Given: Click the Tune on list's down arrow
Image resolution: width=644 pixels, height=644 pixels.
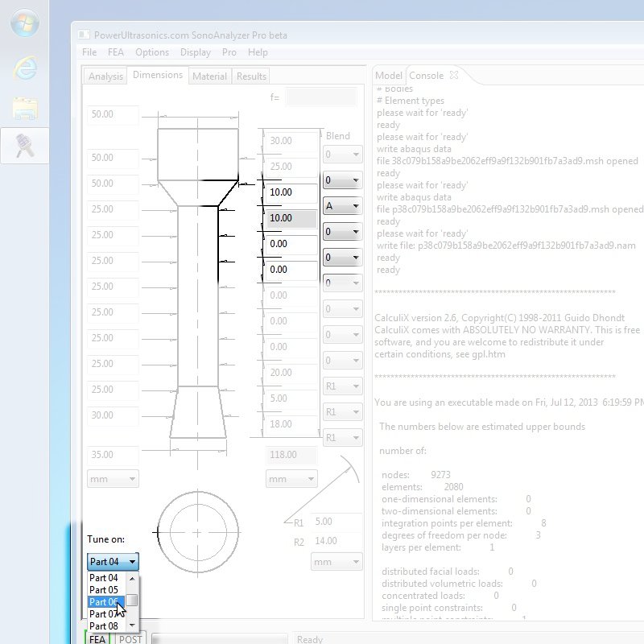Looking at the screenshot, I should (x=132, y=625).
